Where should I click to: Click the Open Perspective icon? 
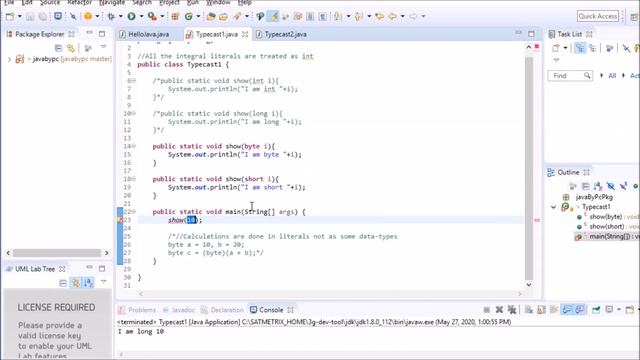tap(634, 16)
